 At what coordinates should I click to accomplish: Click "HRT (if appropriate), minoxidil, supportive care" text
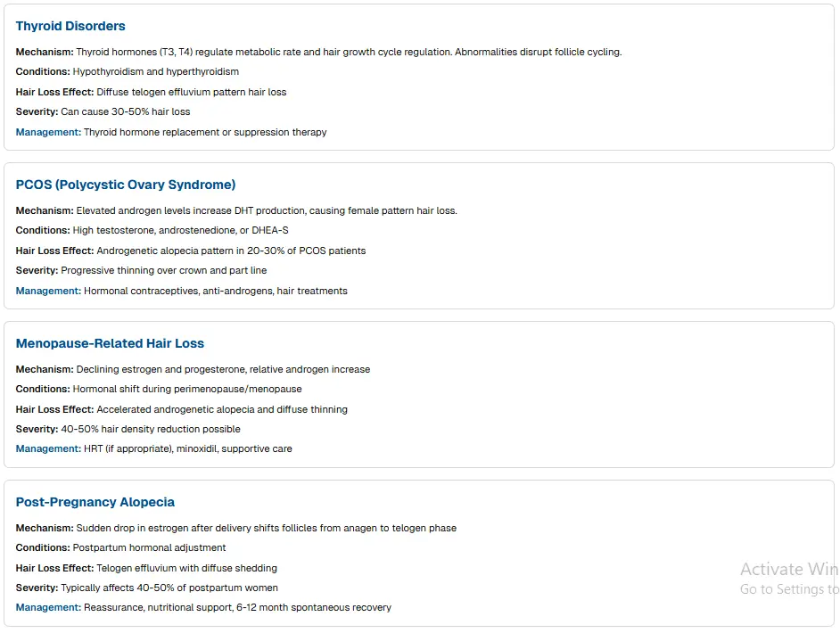(188, 449)
